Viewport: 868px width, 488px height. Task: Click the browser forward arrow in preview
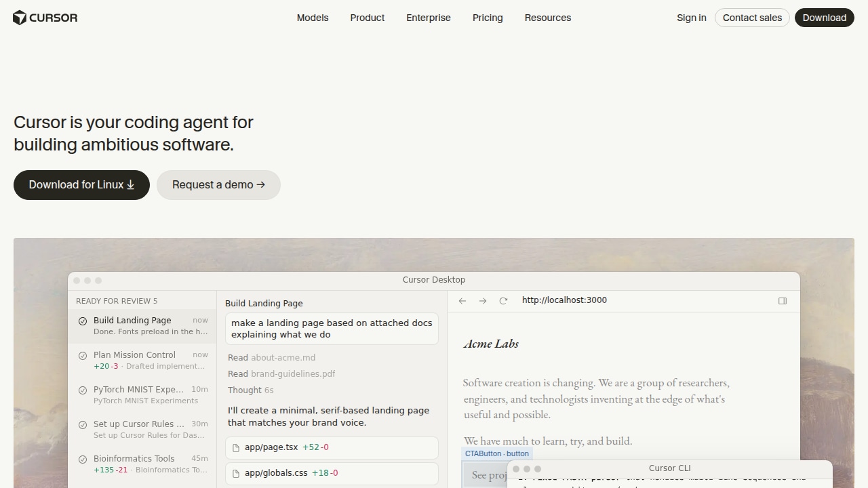point(483,301)
